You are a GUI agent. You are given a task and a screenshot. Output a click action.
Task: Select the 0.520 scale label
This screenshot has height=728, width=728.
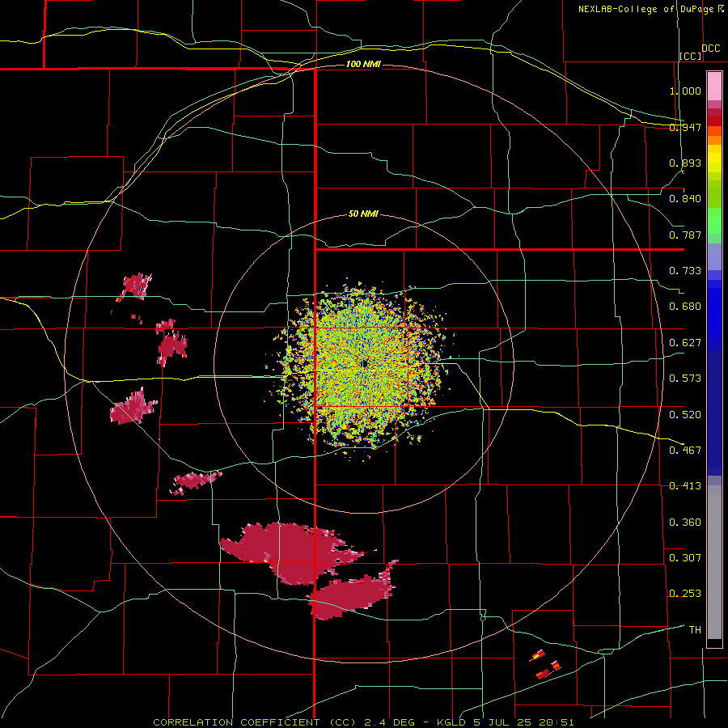click(x=685, y=415)
